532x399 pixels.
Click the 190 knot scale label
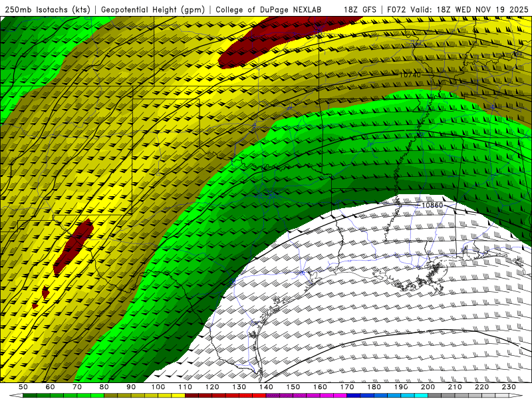(401, 387)
